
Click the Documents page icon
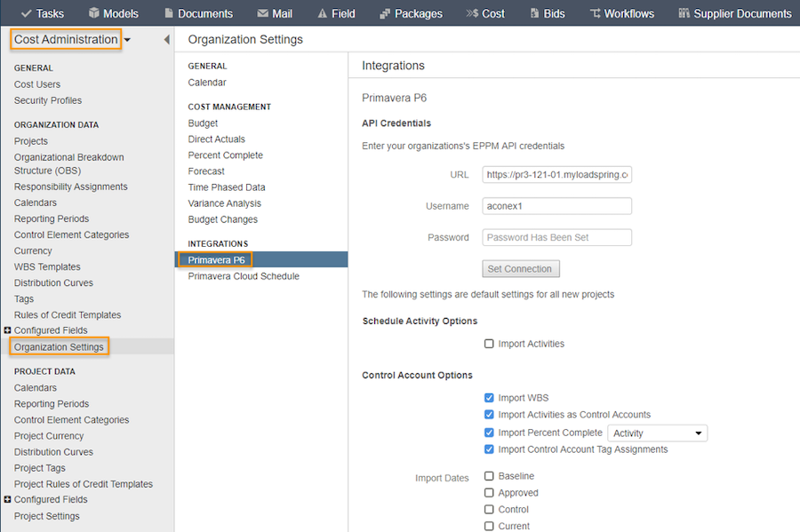pos(169,13)
